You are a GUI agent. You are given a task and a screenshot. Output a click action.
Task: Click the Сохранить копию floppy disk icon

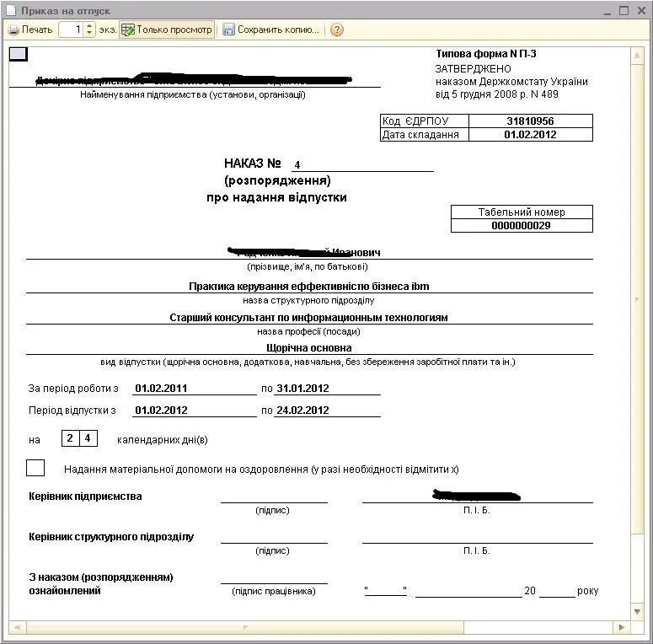pyautogui.click(x=228, y=30)
